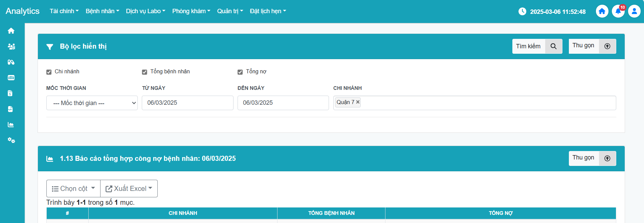Open the users group sidebar icon
The image size is (644, 223).
click(11, 47)
